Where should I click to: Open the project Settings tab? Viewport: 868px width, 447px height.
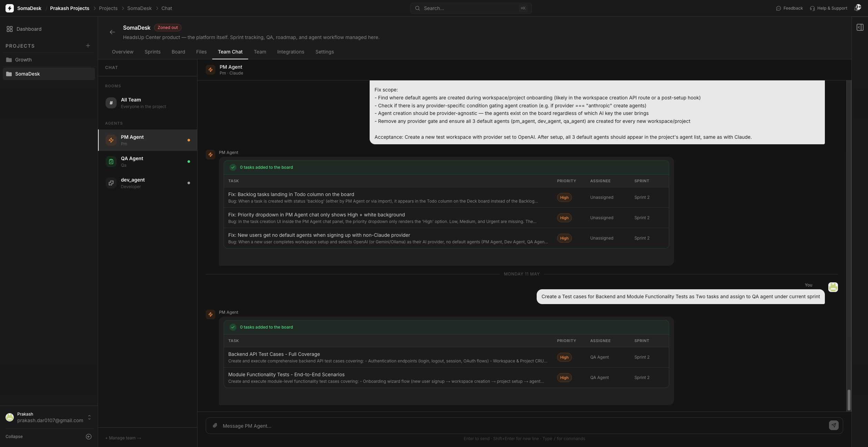[325, 52]
